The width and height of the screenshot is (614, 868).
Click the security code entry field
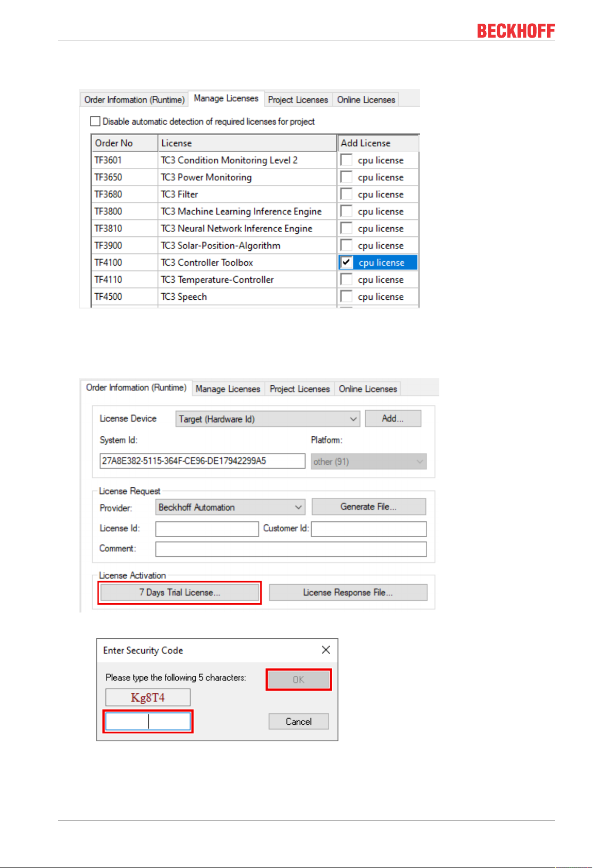pos(148,721)
